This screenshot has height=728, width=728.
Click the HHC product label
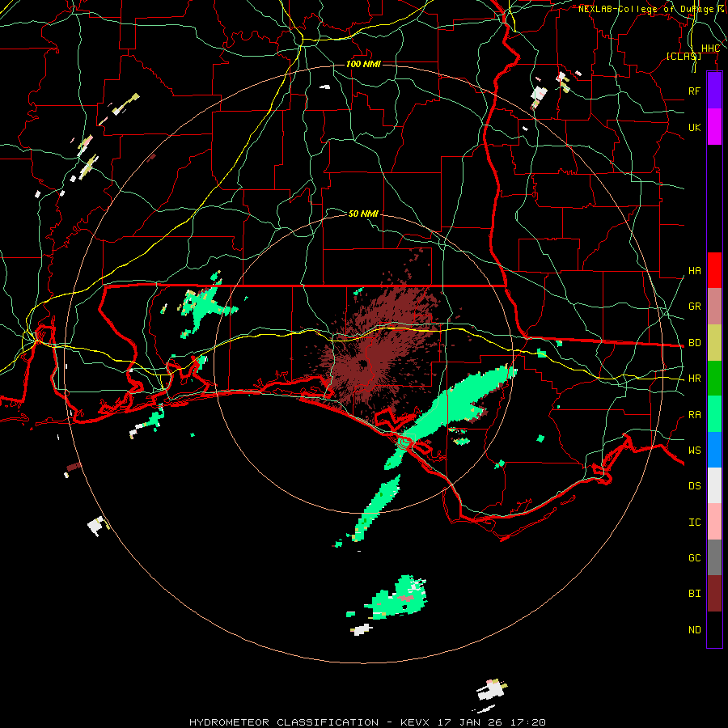tap(710, 49)
